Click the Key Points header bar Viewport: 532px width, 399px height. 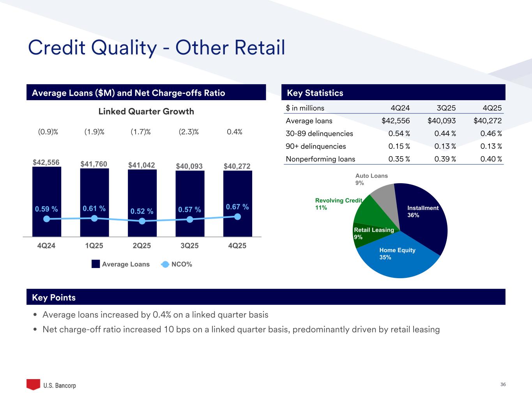click(x=266, y=297)
